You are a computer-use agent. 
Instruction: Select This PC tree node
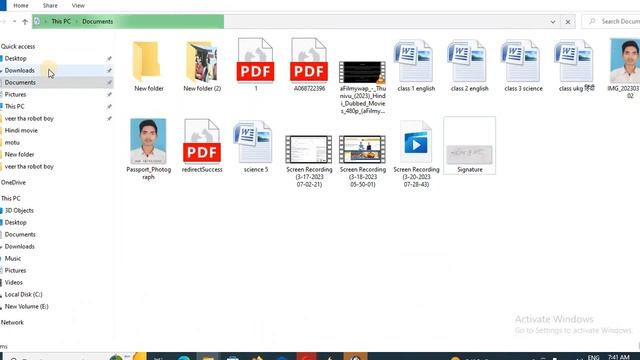[11, 198]
